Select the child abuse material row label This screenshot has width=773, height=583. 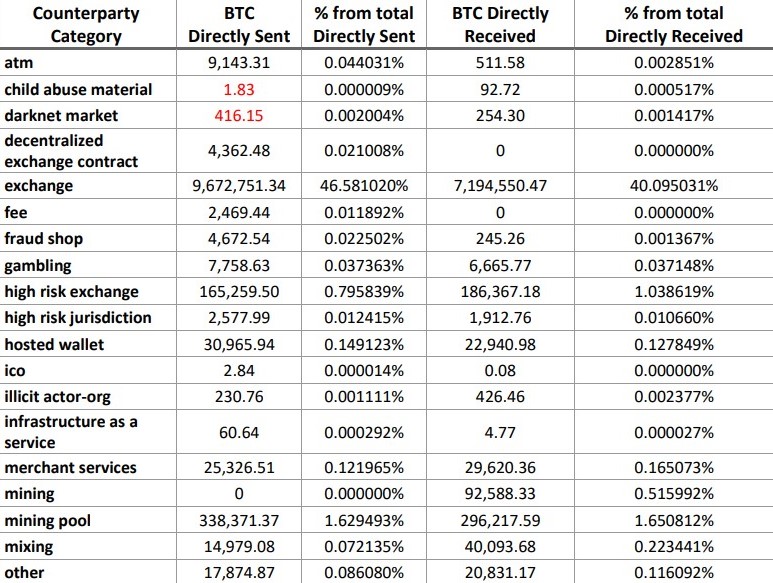(78, 90)
